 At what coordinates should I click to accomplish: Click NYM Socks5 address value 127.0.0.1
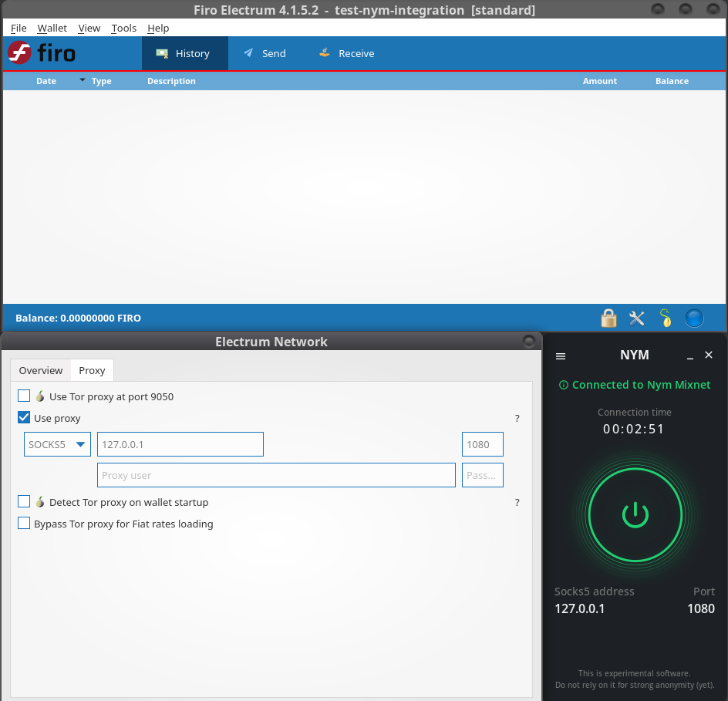[x=579, y=608]
